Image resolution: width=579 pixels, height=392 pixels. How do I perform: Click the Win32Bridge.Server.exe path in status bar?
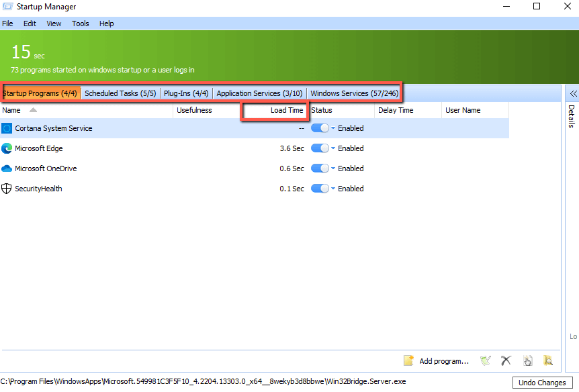203,382
